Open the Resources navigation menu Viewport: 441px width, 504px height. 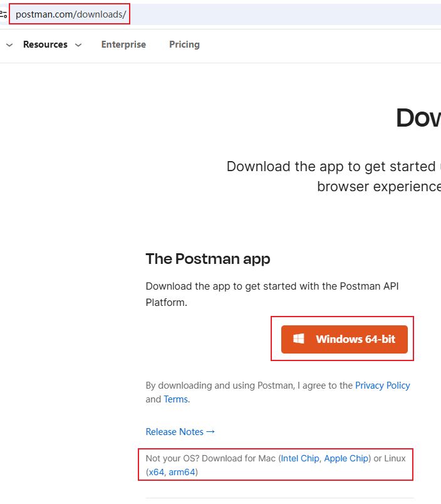point(45,45)
